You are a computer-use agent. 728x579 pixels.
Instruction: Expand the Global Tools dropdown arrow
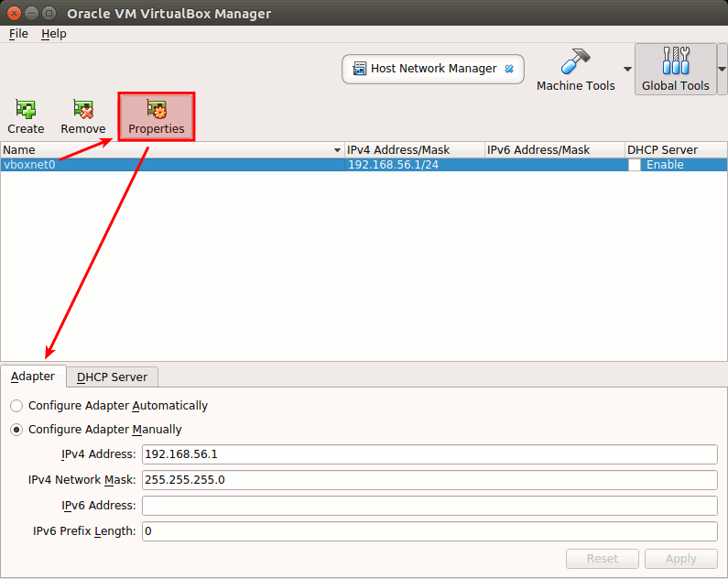click(722, 70)
